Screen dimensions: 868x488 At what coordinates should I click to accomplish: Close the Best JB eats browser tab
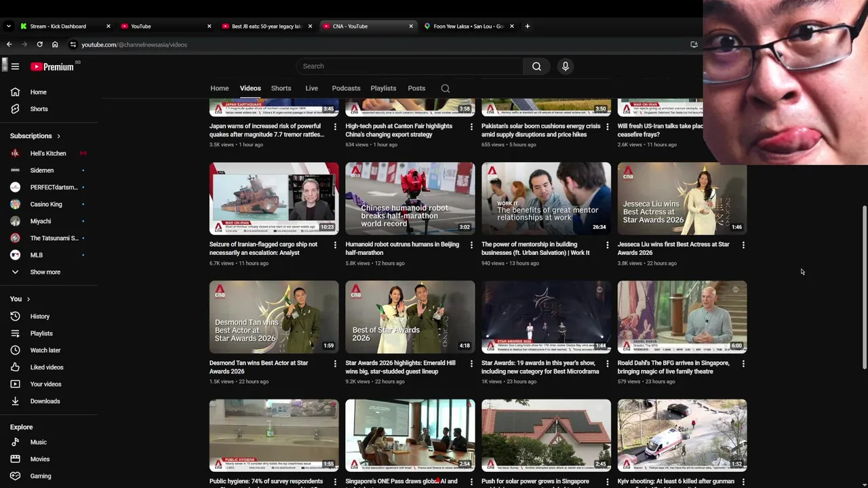(x=310, y=26)
